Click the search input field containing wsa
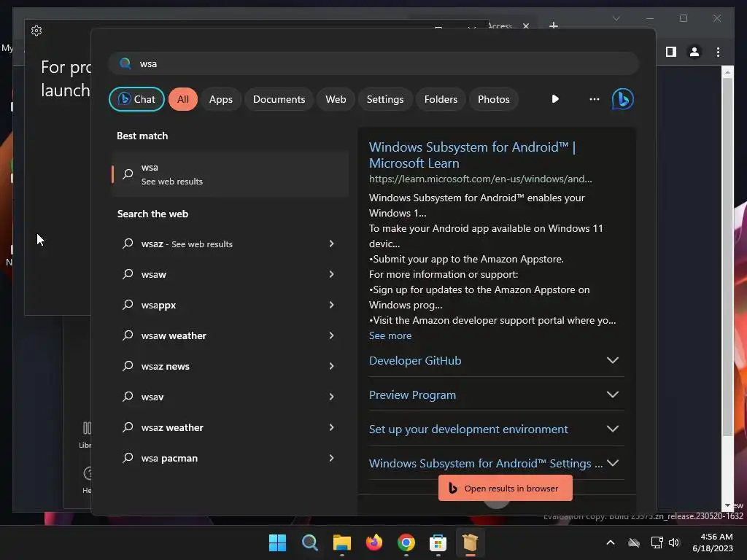The image size is (747, 560). [x=373, y=64]
